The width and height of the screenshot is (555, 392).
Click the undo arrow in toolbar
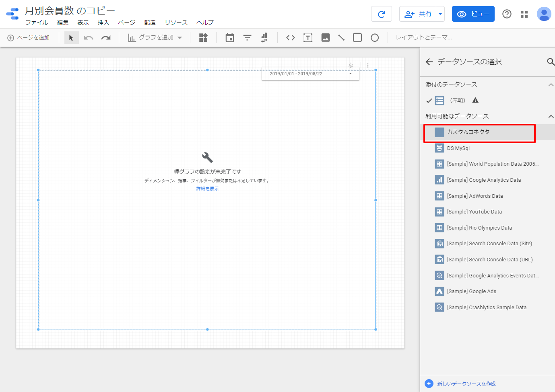[89, 38]
